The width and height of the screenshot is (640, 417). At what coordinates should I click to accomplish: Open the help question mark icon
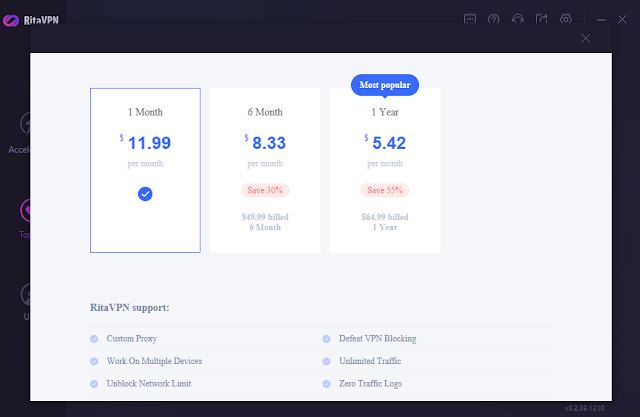[493, 19]
